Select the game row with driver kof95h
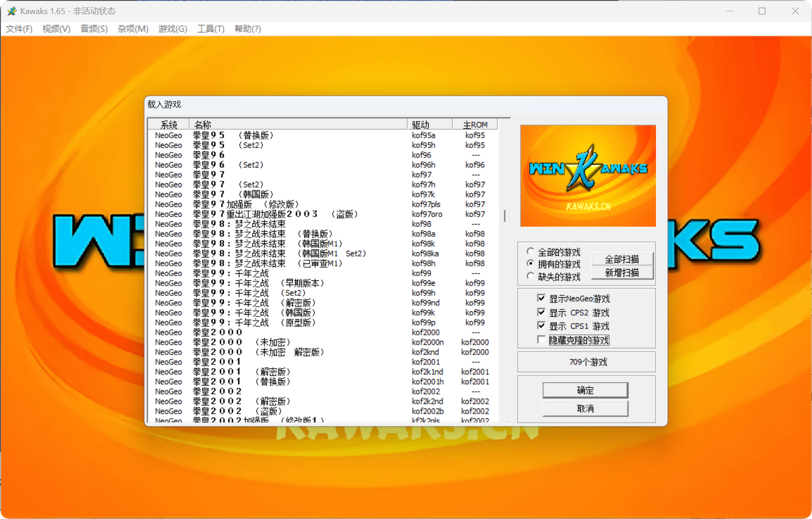The image size is (812, 519). click(323, 145)
